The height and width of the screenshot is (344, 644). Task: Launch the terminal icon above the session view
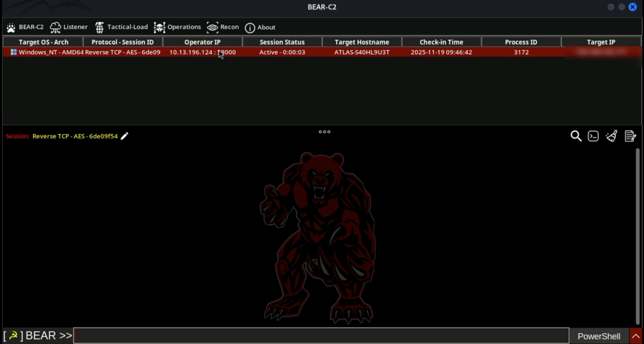click(593, 136)
